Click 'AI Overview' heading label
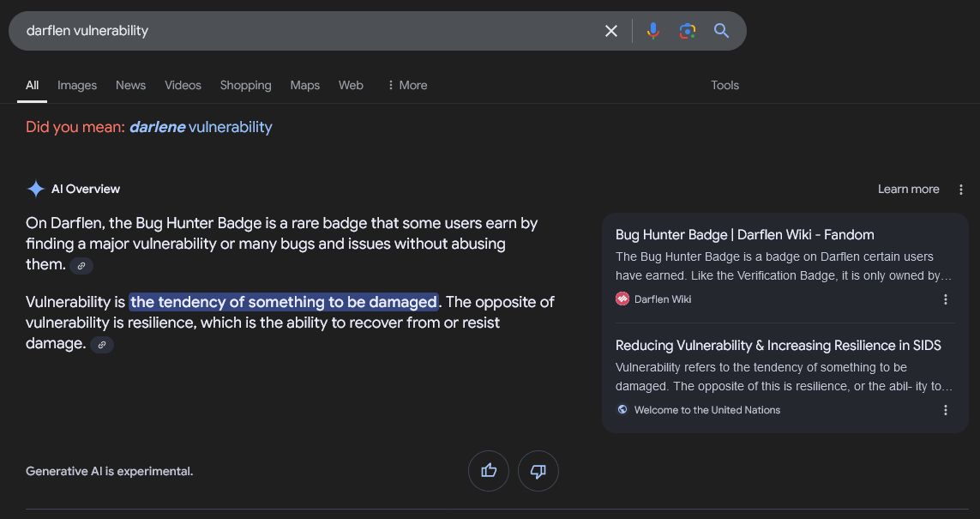This screenshot has height=519, width=980. point(86,189)
